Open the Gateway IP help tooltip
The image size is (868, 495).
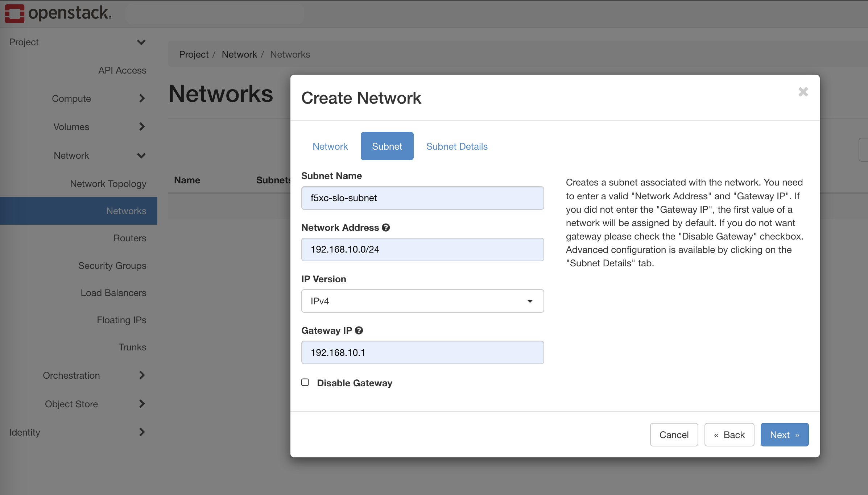pos(359,330)
